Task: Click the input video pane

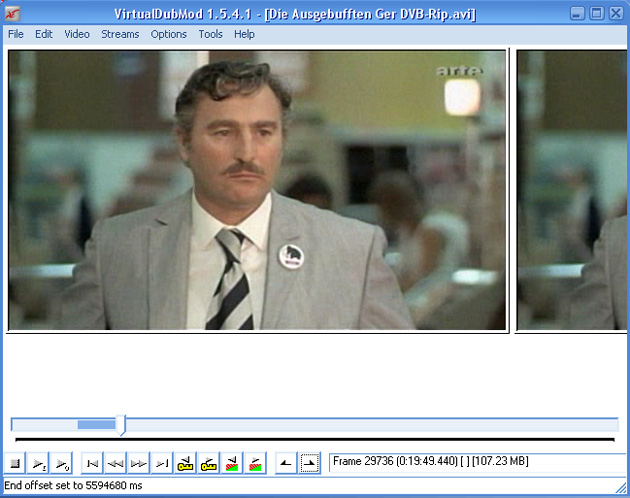Action: [257, 190]
